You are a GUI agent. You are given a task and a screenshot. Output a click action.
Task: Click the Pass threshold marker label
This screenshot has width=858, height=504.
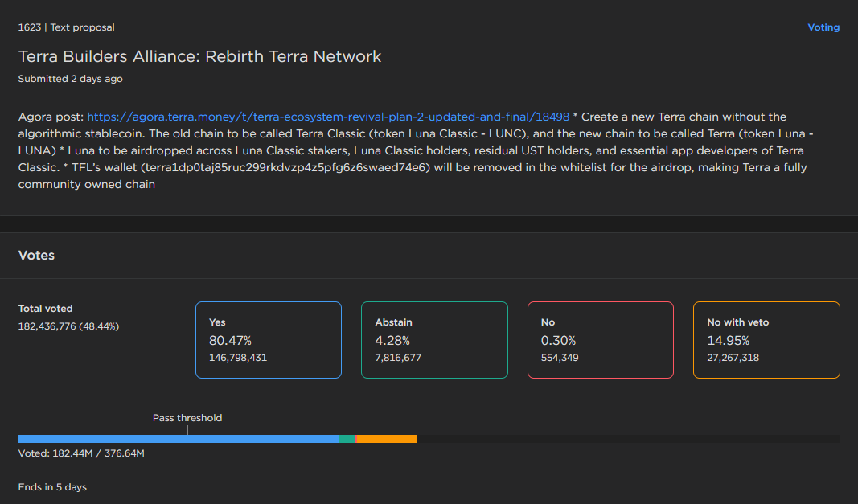coord(187,418)
